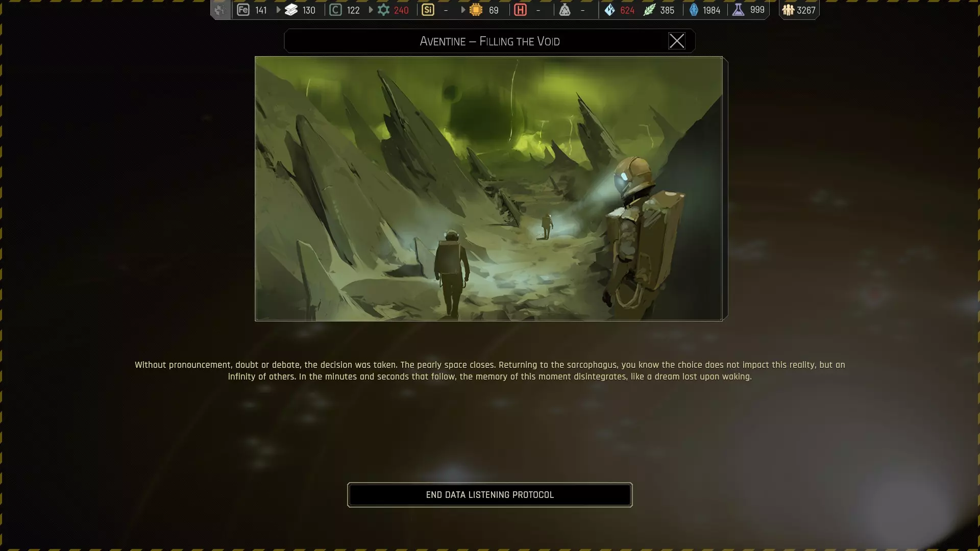Click arrow between iron and steel resources
Image resolution: width=980 pixels, height=551 pixels.
coord(278,10)
